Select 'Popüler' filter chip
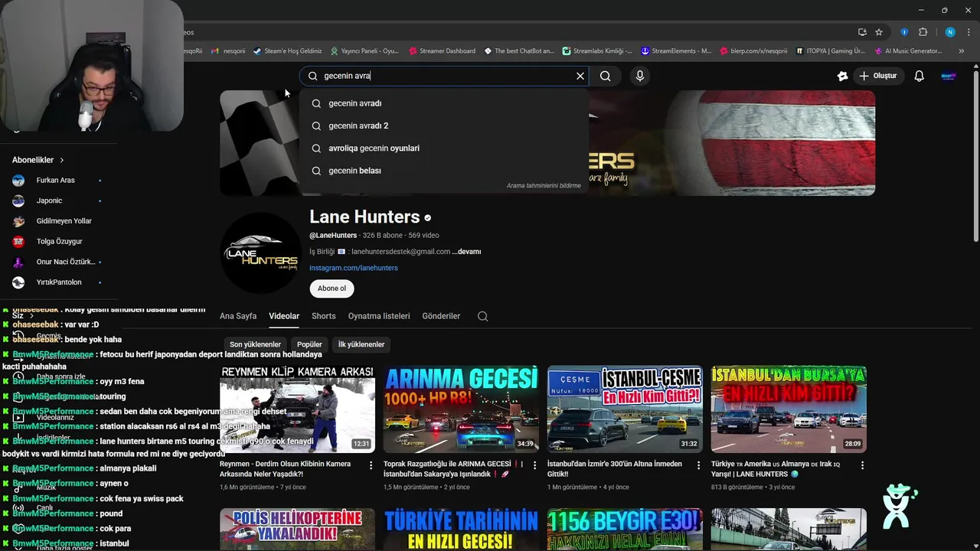 pos(309,344)
